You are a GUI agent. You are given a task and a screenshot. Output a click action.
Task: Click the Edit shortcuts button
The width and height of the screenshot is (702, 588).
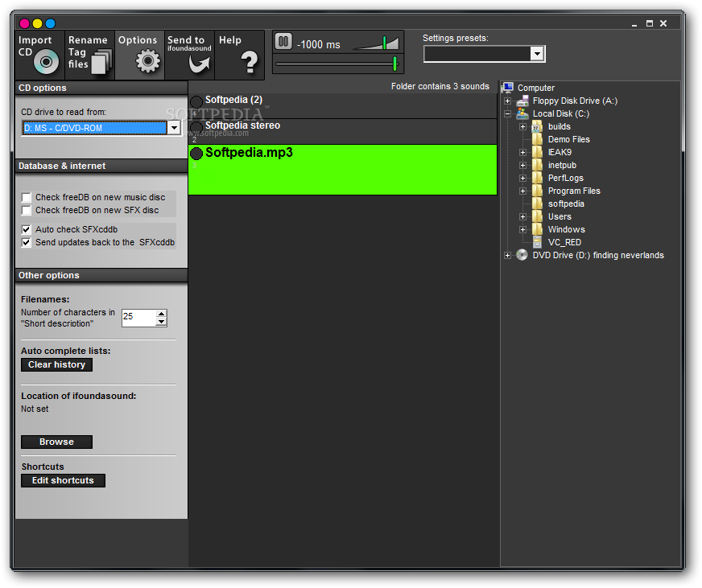[63, 480]
